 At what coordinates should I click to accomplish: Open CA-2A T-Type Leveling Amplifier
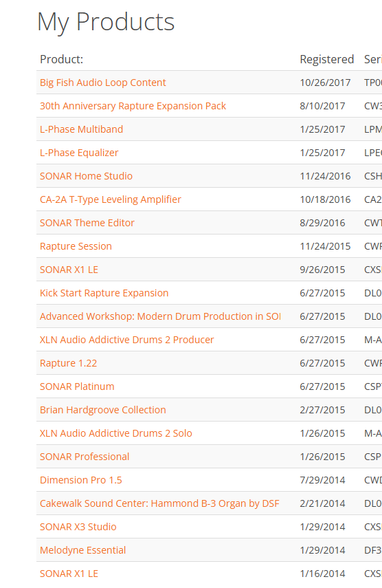tap(111, 199)
